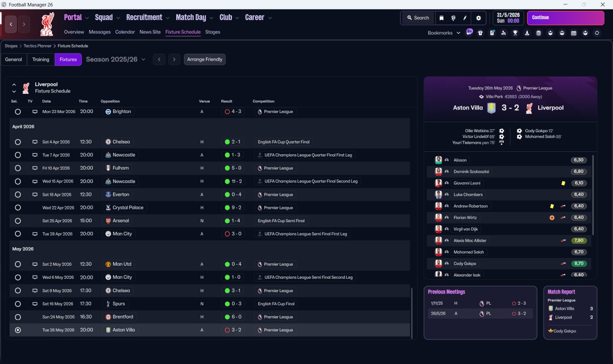
Task: Click Florian Wirtz's orange injury icon
Action: 552,217
